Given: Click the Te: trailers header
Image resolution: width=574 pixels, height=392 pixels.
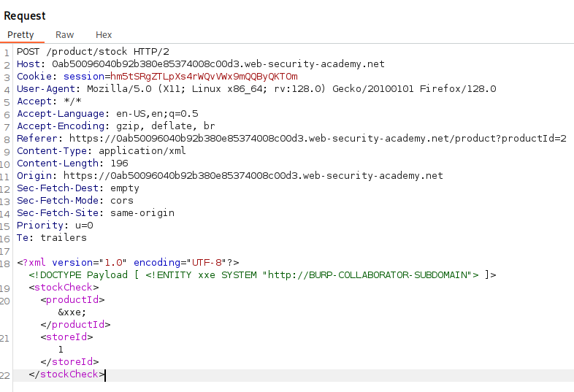Looking at the screenshot, I should 52,238.
